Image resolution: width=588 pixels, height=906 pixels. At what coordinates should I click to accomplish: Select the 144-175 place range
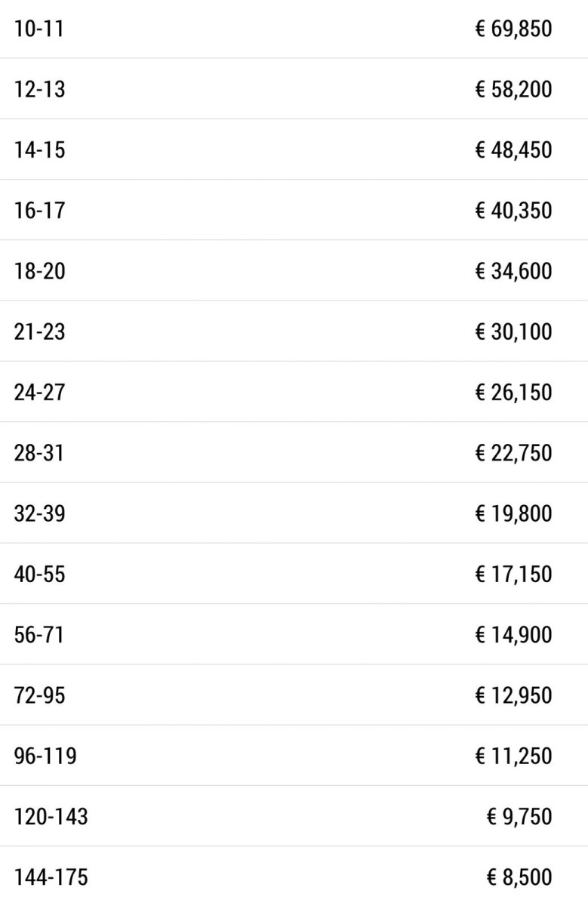(x=51, y=877)
